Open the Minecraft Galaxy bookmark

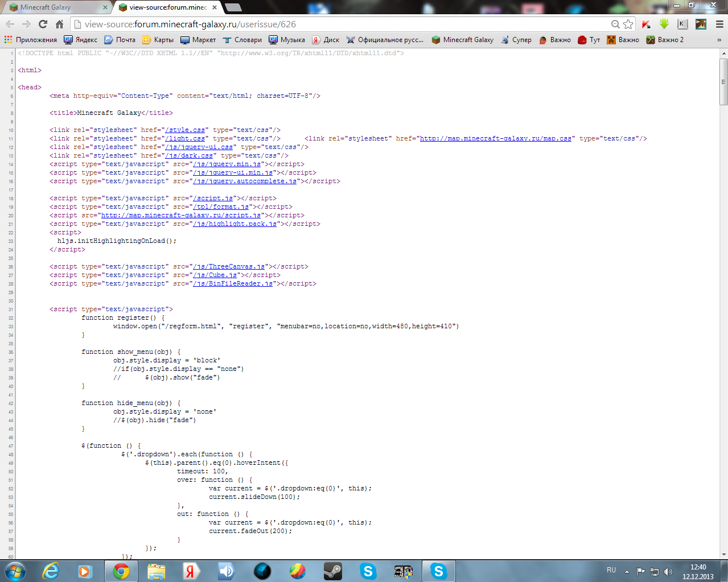[462, 40]
